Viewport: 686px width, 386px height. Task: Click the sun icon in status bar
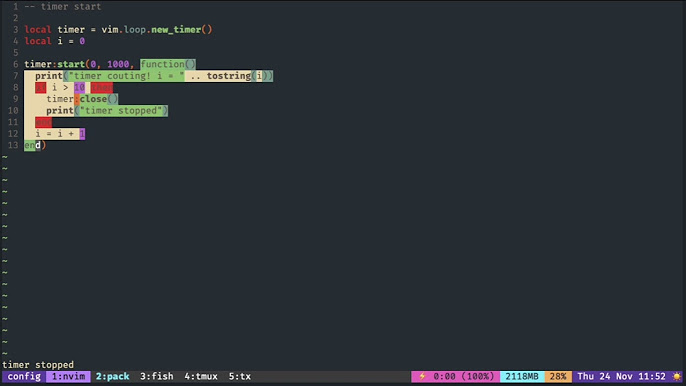676,376
